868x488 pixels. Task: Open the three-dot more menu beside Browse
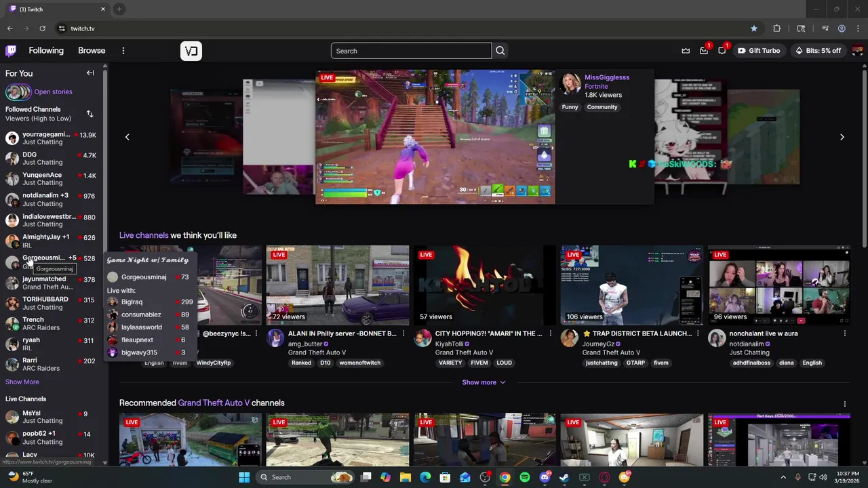click(123, 51)
